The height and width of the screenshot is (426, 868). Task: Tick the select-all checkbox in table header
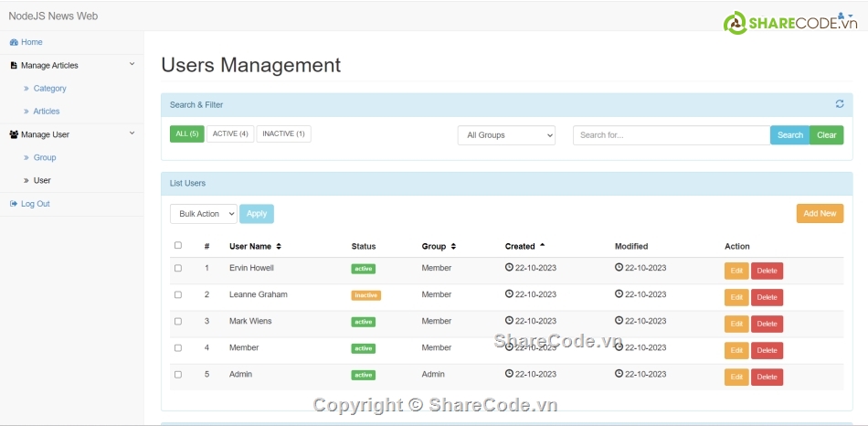point(178,245)
